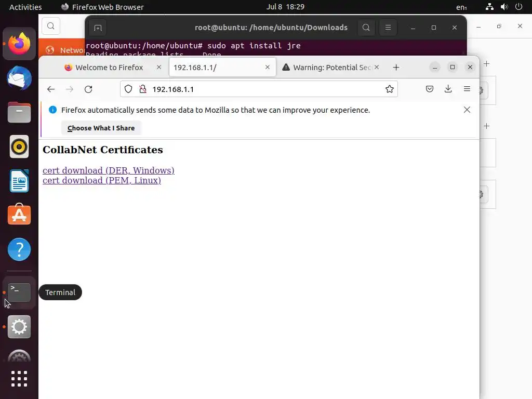Open Firefox downloads panel
Viewport: 532px width, 399px height.
[448, 89]
